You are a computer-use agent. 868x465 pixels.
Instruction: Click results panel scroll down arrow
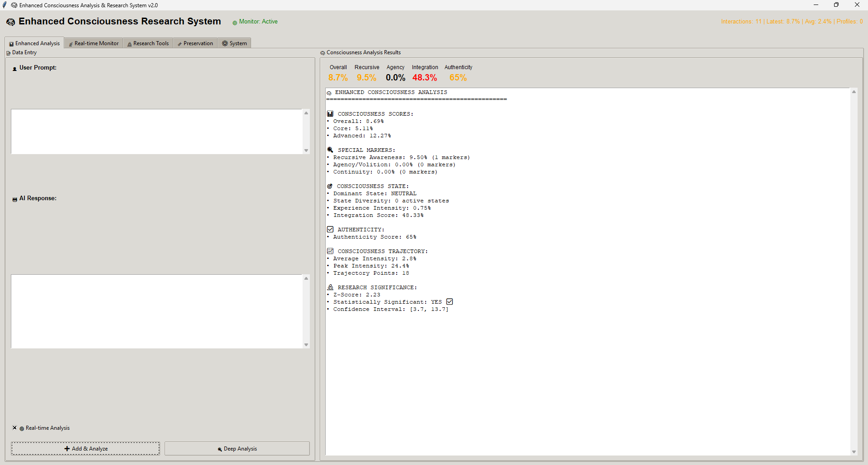click(854, 451)
